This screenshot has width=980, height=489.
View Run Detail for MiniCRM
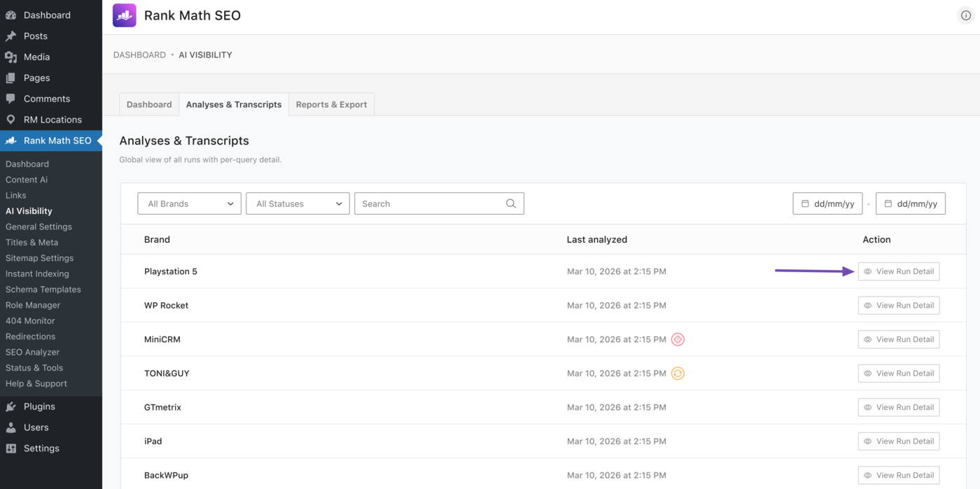(899, 339)
